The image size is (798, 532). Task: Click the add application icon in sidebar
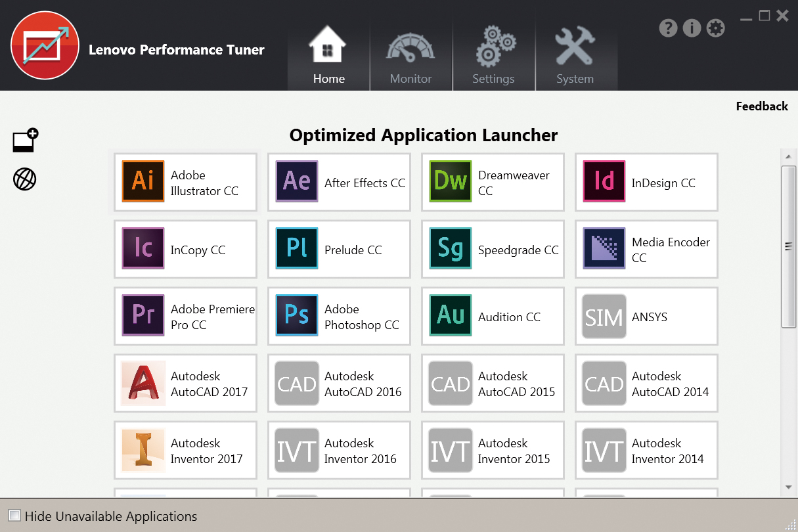[x=26, y=141]
